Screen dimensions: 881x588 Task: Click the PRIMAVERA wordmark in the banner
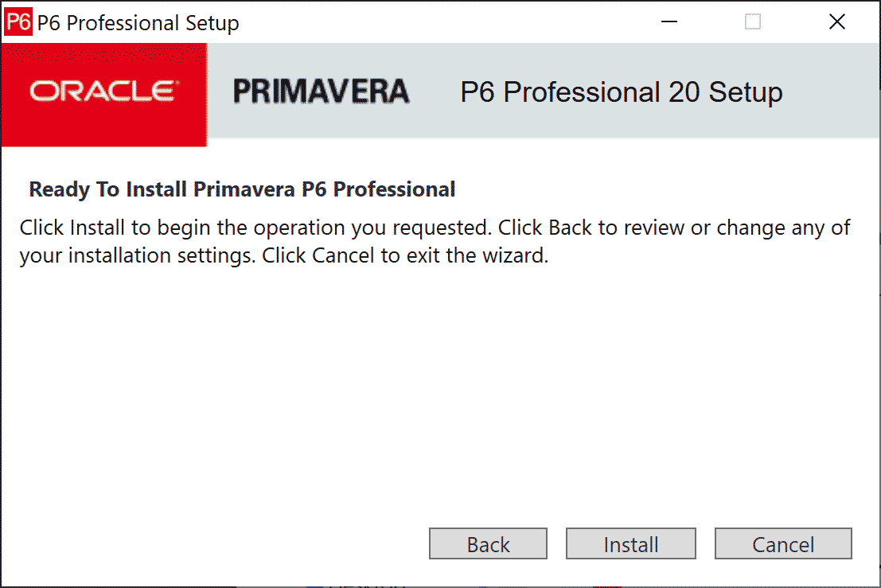[321, 92]
